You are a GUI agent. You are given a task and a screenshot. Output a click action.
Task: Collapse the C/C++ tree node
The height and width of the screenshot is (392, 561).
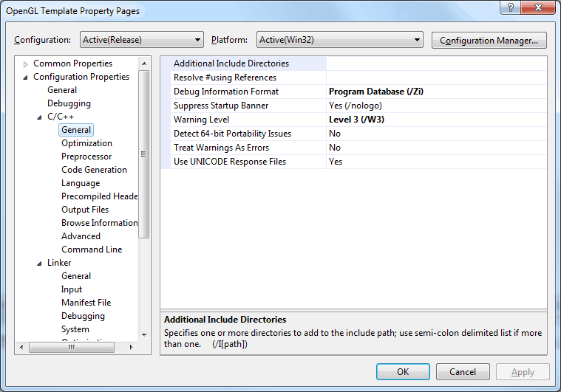pyautogui.click(x=39, y=117)
